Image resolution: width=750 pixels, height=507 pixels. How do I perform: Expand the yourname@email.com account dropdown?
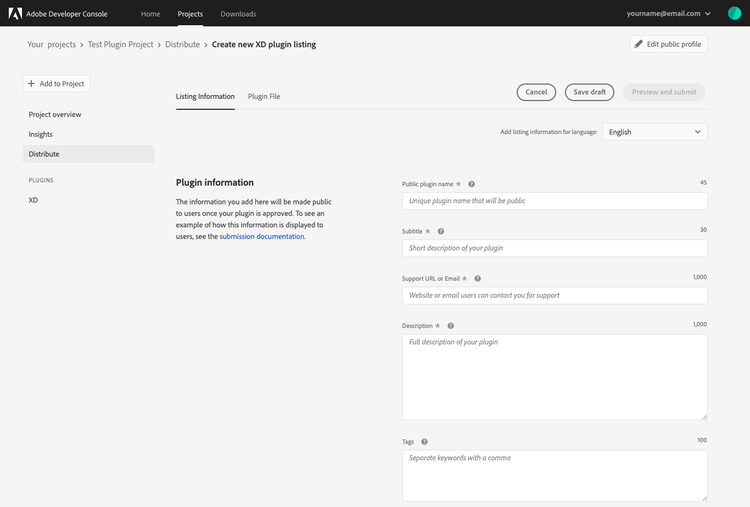669,13
